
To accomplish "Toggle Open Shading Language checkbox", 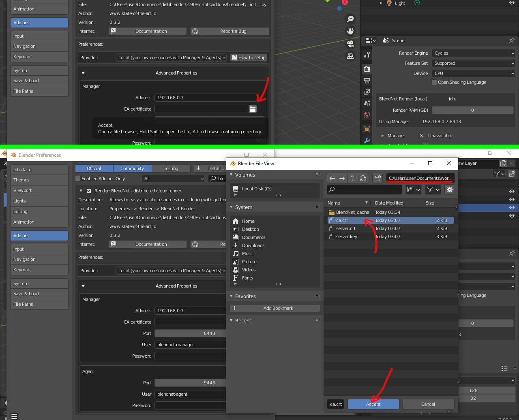I will pos(434,82).
